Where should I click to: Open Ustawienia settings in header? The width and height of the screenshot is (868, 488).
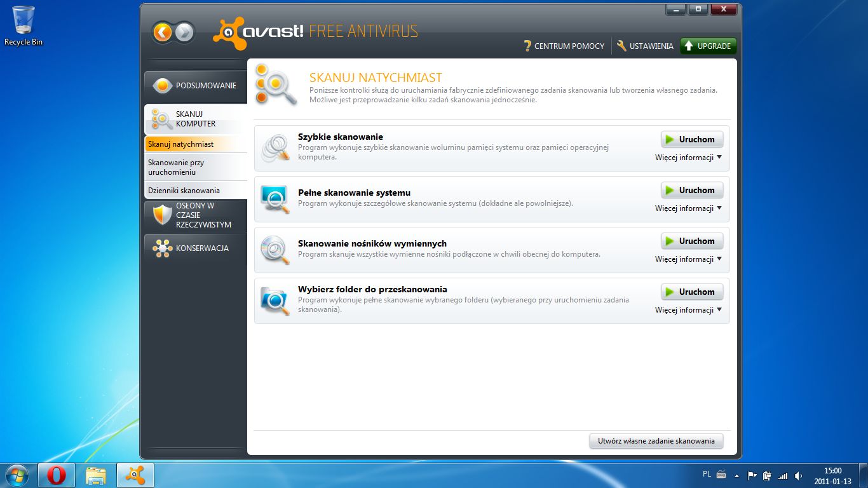coord(644,46)
